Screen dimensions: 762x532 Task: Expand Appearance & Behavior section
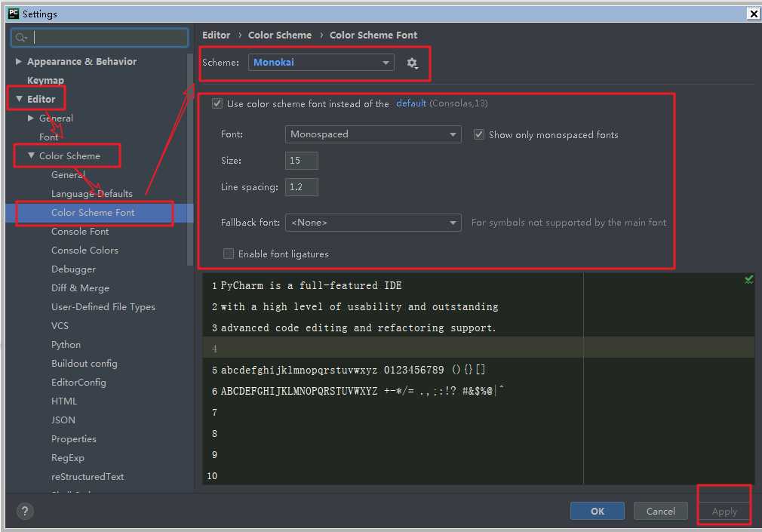[x=18, y=61]
